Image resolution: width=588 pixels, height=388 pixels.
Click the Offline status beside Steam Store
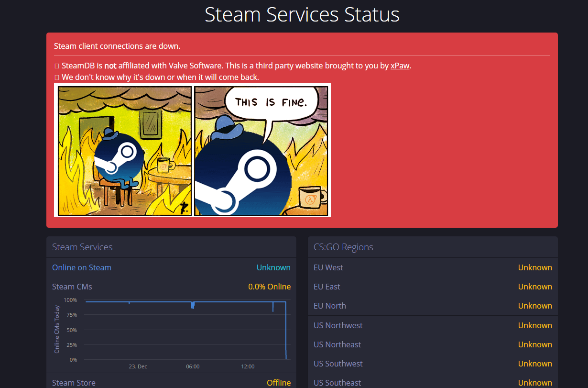[x=279, y=383]
